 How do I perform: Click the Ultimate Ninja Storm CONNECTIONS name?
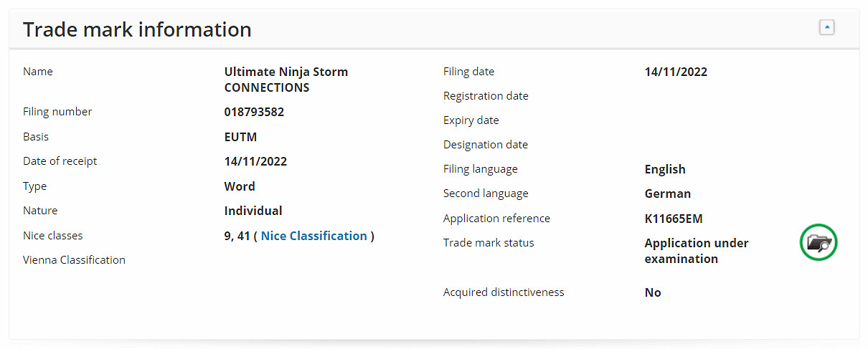tap(286, 80)
